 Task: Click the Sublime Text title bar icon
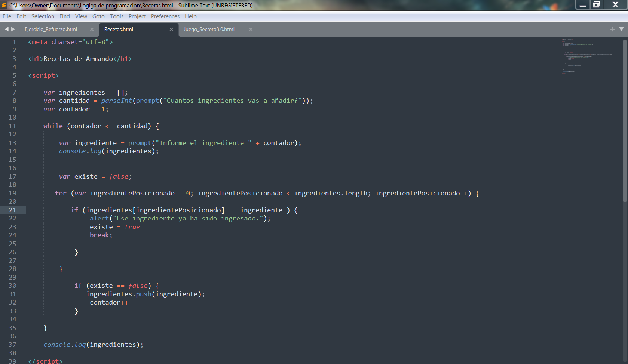point(4,5)
